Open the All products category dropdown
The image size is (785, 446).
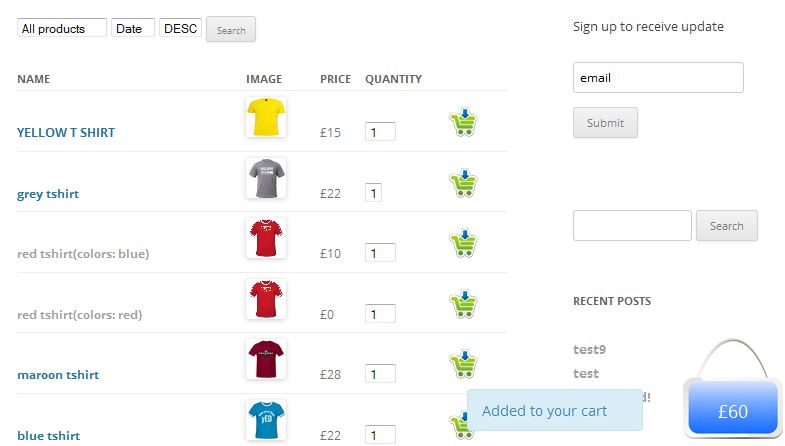click(62, 28)
